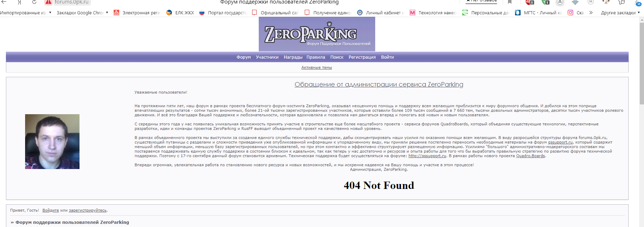The height and width of the screenshot is (227, 644).
Task: Reload the page with the refresh icon
Action: tap(34, 2)
